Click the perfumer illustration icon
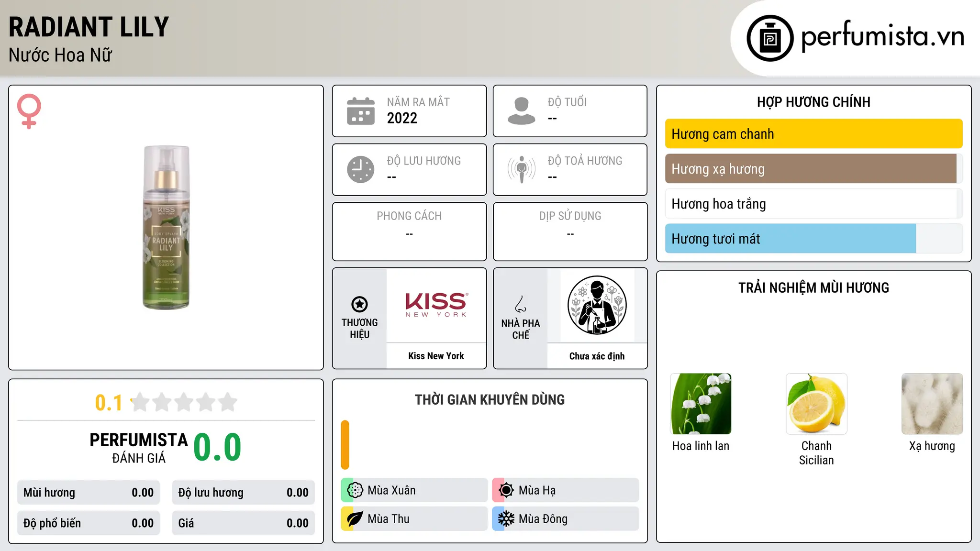This screenshot has width=980, height=551. tap(597, 305)
